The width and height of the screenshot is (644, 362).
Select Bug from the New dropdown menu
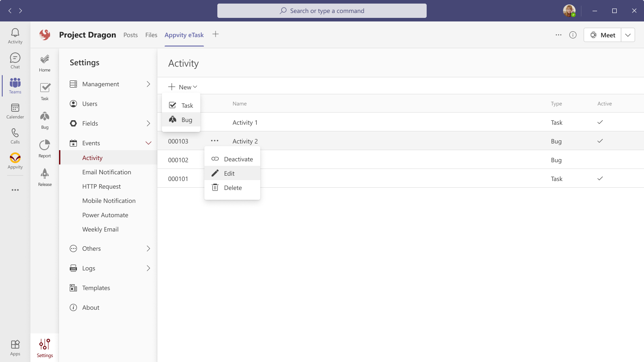click(x=186, y=120)
